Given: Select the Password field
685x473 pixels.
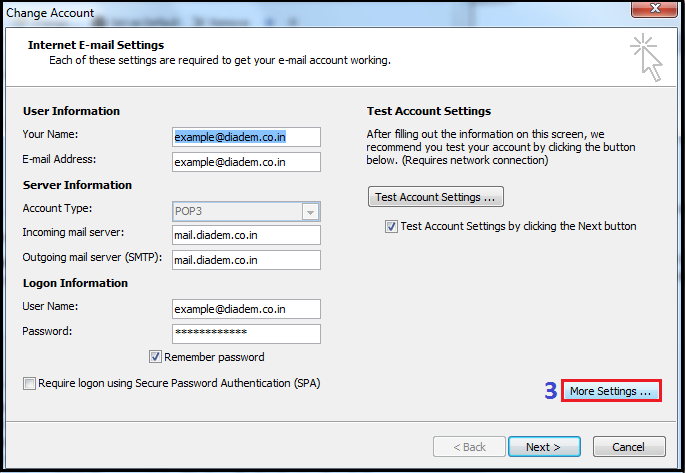Looking at the screenshot, I should click(246, 334).
